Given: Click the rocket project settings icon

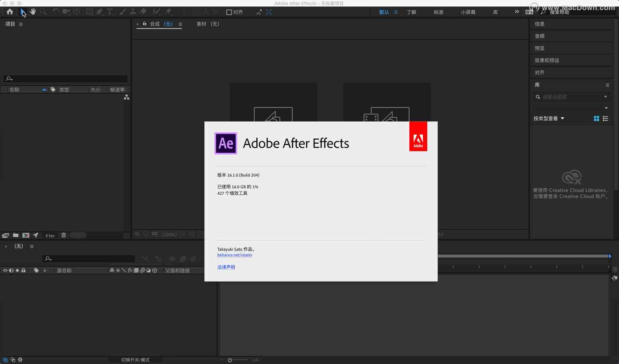Looking at the screenshot, I should [x=36, y=235].
